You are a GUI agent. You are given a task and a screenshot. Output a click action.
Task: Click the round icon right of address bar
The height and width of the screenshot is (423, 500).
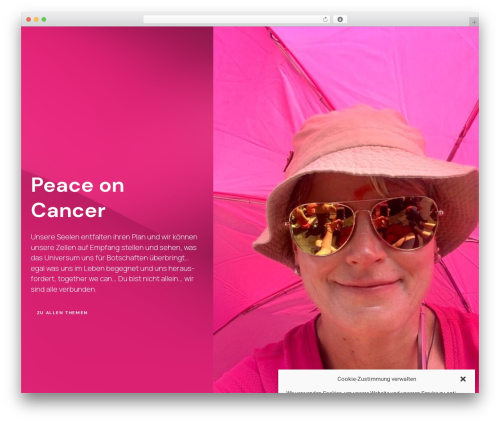(340, 20)
